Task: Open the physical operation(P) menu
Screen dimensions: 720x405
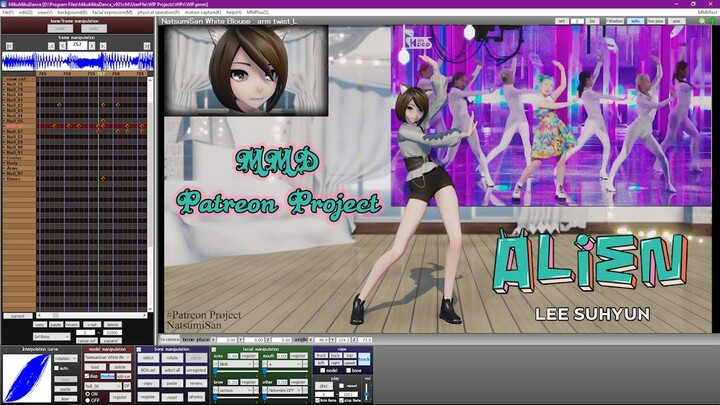Action: (158, 12)
